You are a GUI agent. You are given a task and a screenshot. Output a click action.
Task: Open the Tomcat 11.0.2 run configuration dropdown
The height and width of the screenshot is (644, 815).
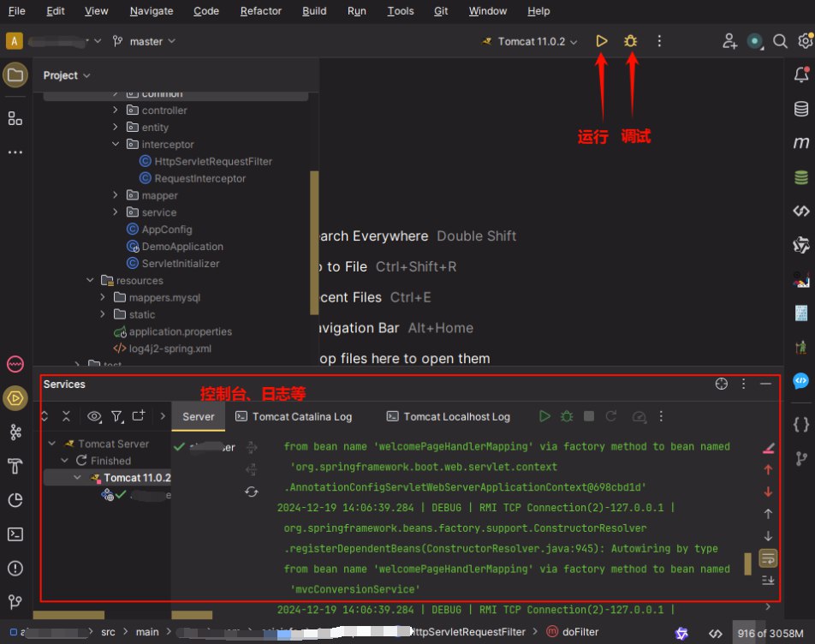click(531, 41)
